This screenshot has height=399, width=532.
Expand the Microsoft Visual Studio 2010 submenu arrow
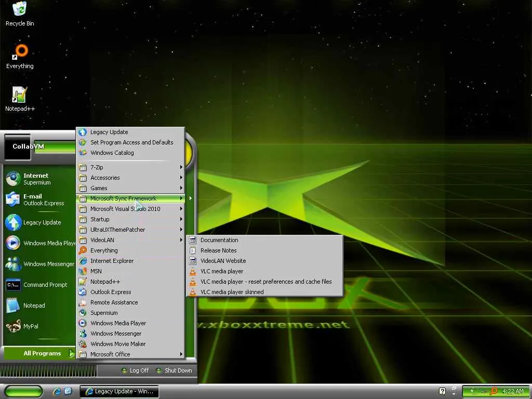[181, 209]
